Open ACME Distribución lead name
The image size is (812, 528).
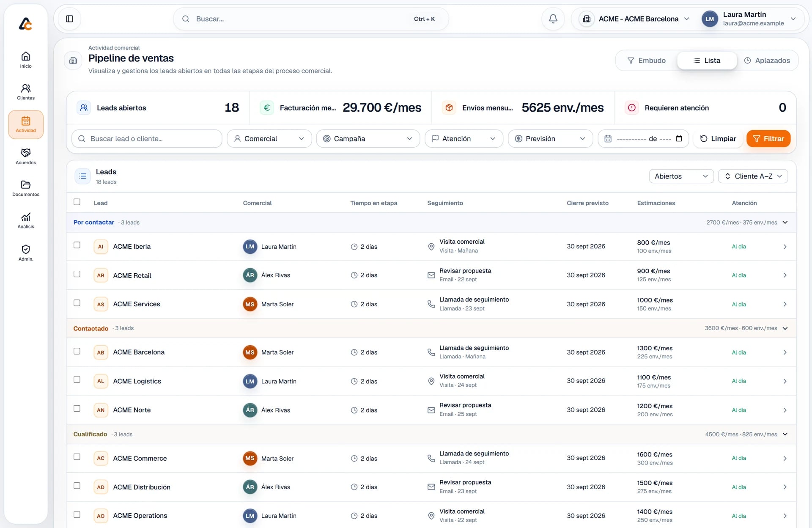click(142, 487)
